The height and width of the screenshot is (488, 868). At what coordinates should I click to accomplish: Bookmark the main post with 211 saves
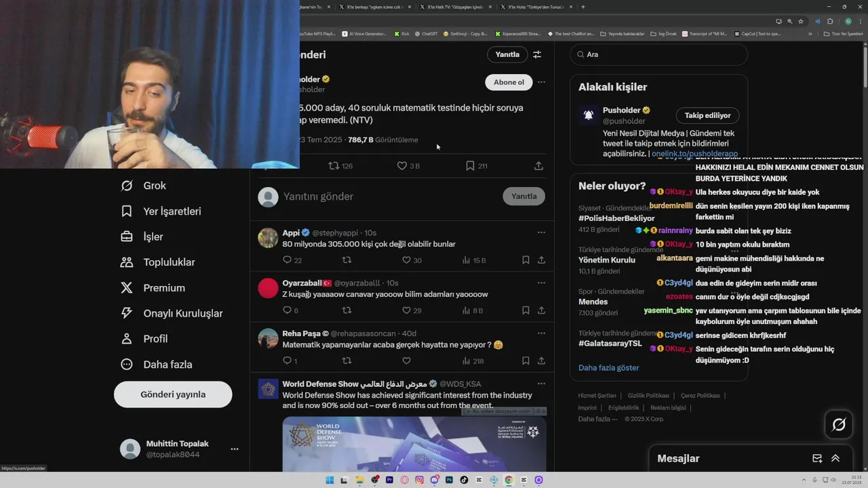(476, 165)
